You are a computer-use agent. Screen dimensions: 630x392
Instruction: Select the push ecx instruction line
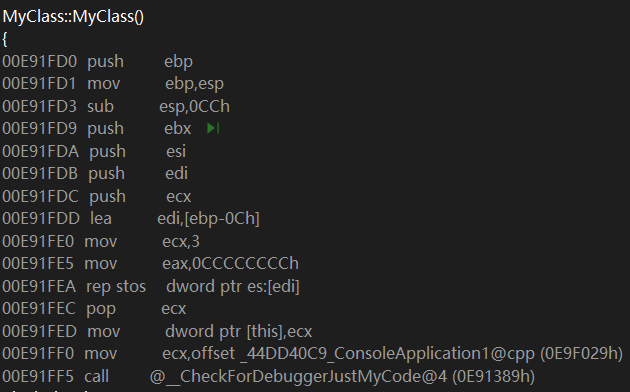(97, 196)
